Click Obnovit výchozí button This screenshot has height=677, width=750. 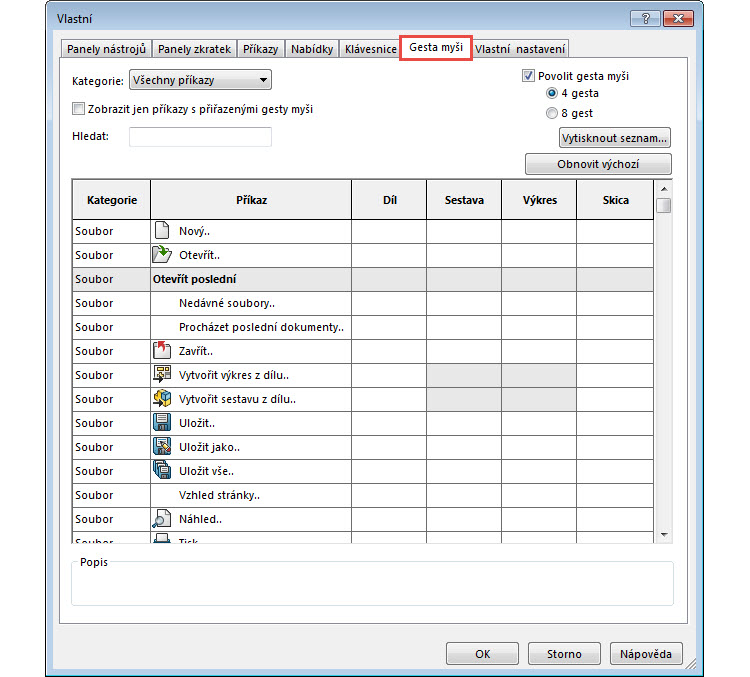click(598, 164)
